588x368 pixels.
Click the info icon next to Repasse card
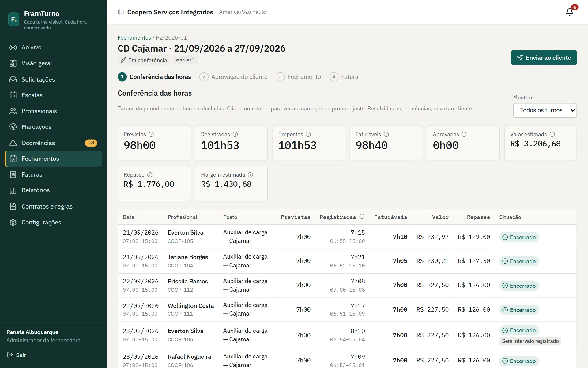pyautogui.click(x=150, y=175)
